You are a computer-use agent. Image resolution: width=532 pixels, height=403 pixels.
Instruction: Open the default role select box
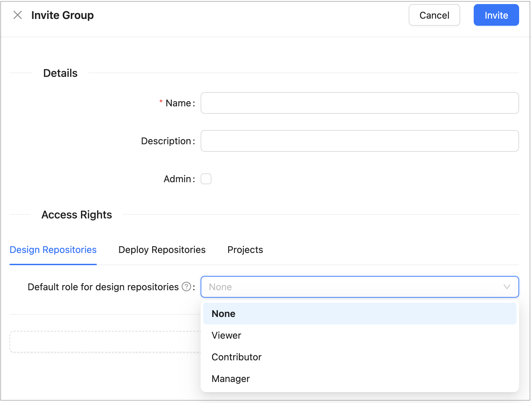click(x=352, y=287)
